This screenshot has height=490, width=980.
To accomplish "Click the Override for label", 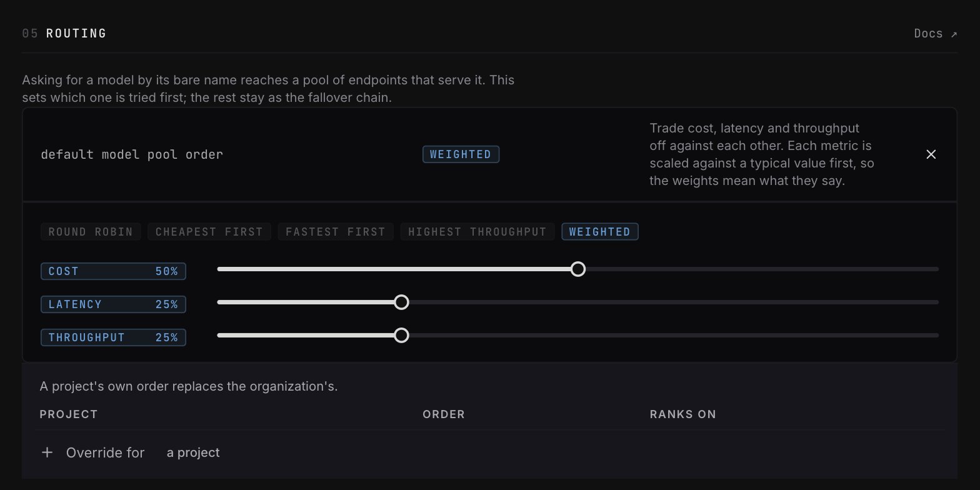I will pyautogui.click(x=105, y=452).
